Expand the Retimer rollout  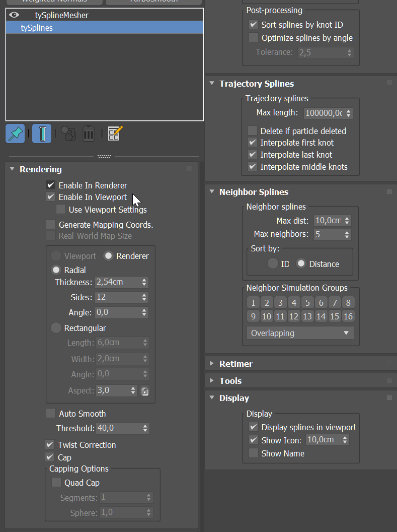(x=212, y=363)
